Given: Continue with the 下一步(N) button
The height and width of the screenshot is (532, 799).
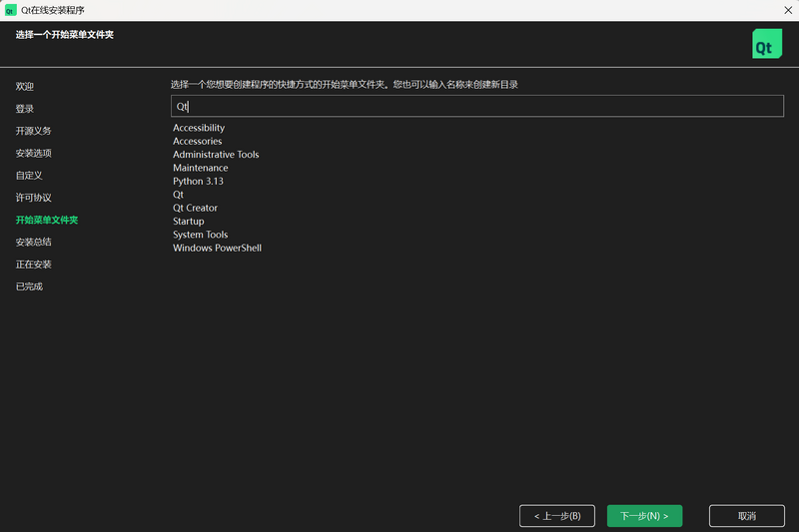Looking at the screenshot, I should (x=644, y=516).
